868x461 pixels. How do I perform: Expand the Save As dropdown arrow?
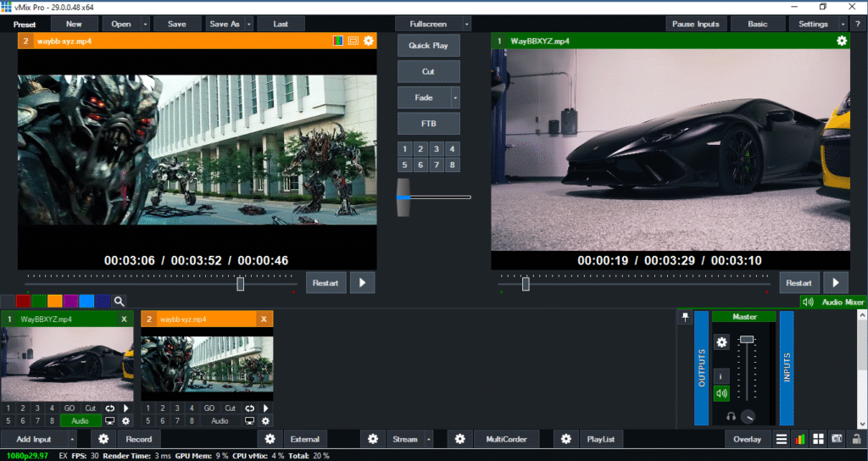pos(249,24)
